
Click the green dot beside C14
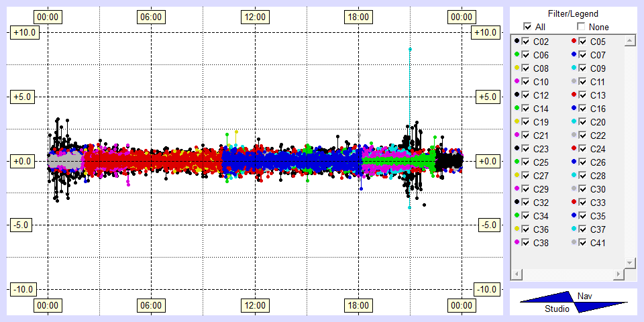point(517,109)
